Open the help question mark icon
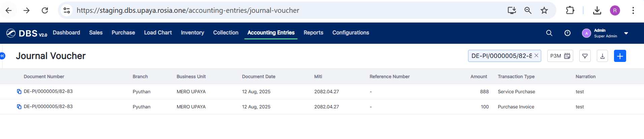Image resolution: width=644 pixels, height=139 pixels. 568,33
